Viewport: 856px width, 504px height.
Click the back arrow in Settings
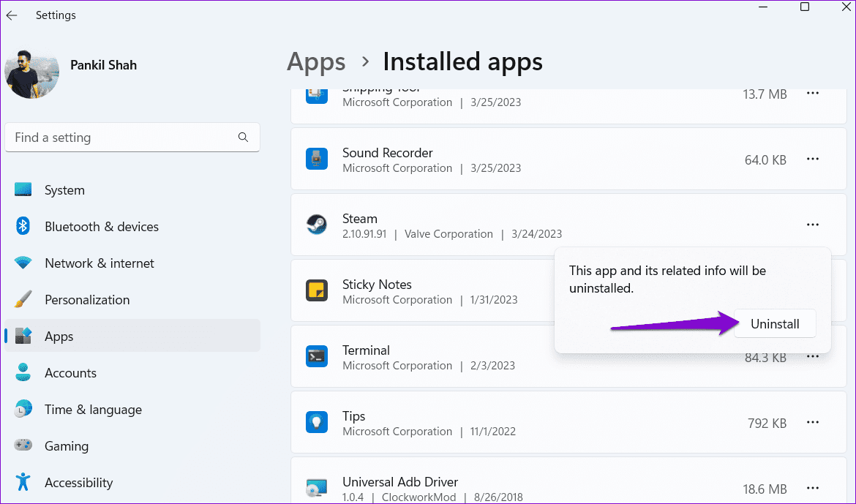tap(12, 15)
